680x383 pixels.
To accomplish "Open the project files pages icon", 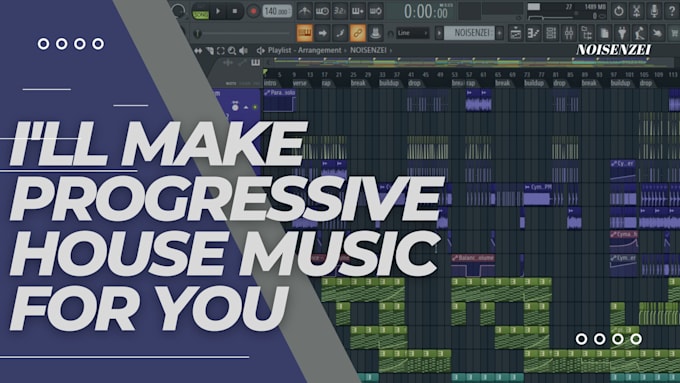I will 605,33.
